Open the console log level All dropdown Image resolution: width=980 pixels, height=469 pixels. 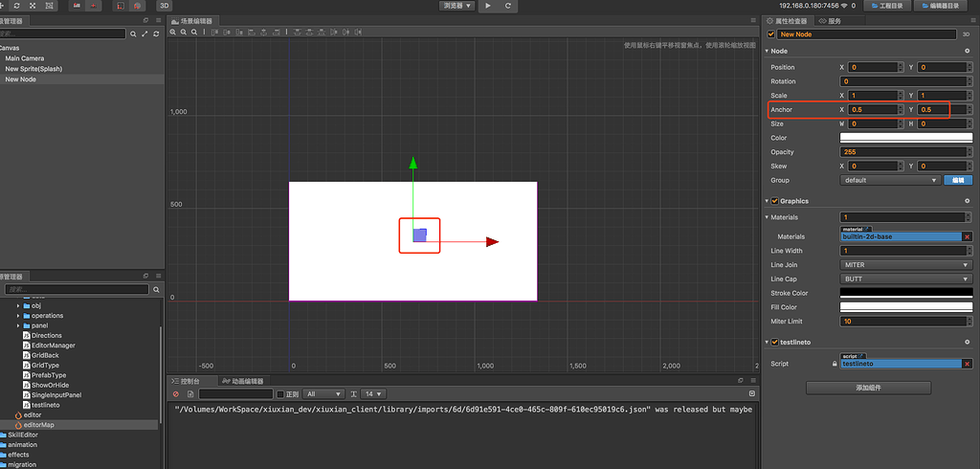point(323,394)
